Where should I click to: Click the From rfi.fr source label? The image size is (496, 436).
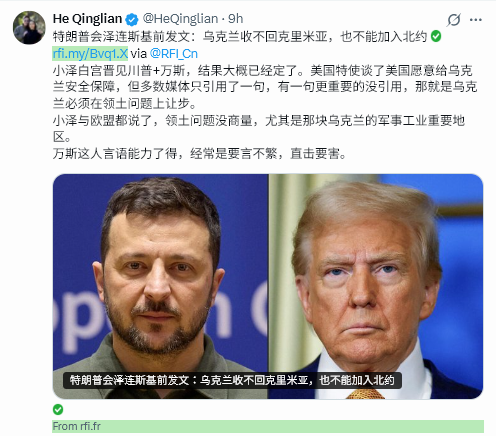76,426
